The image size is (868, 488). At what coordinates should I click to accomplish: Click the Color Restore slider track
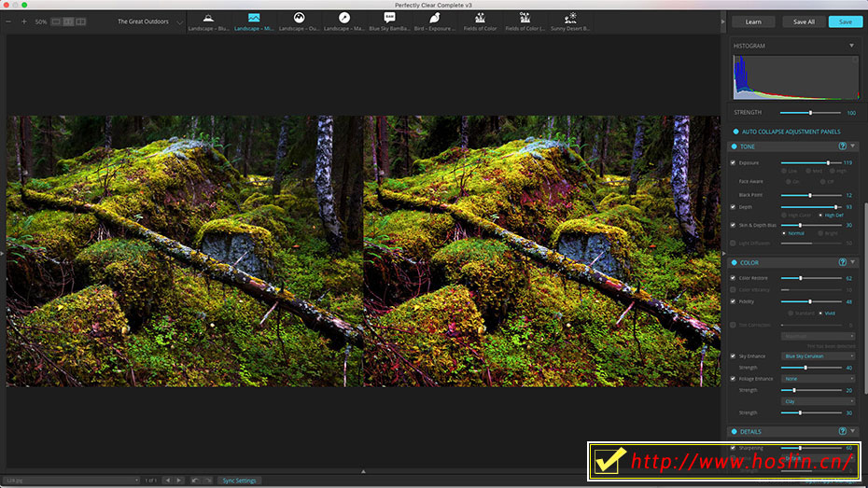[811, 278]
